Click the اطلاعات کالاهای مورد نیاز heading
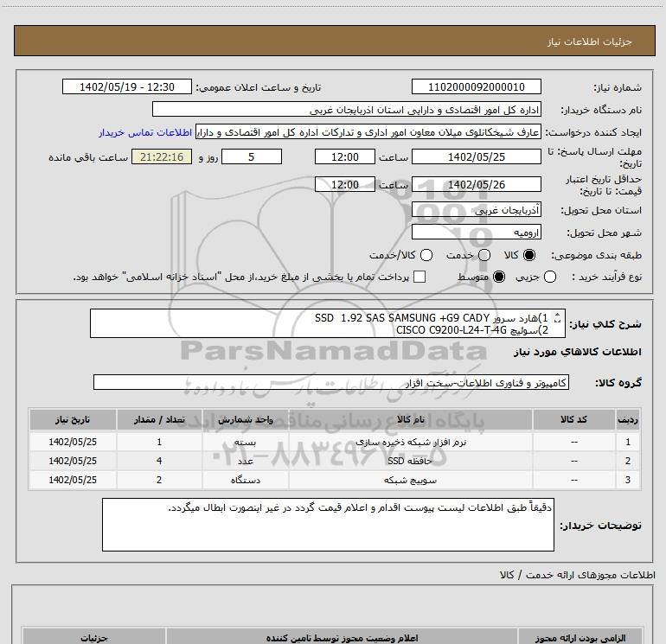Screen dimensions: 666x644 pos(577,353)
